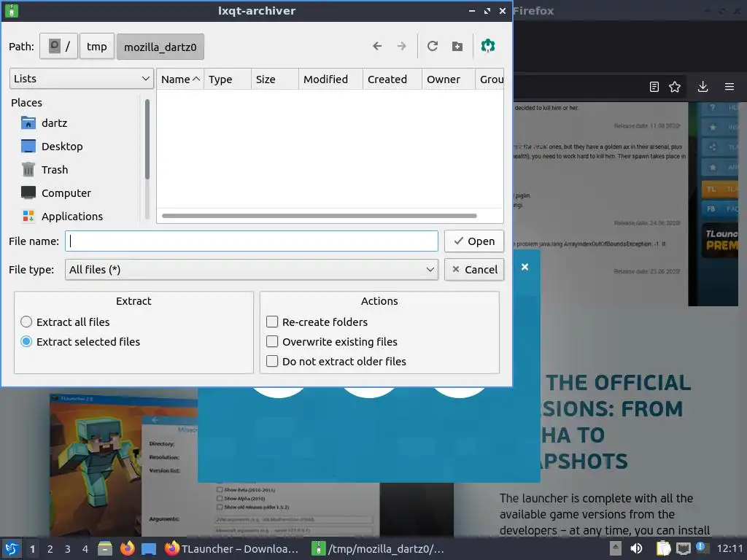Viewport: 747px width, 560px height.
Task: Open the LXQt start menu
Action: point(12,548)
